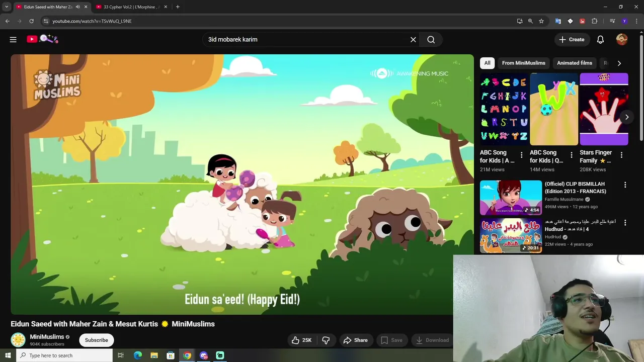Focus the YouTube search field

pos(306,39)
